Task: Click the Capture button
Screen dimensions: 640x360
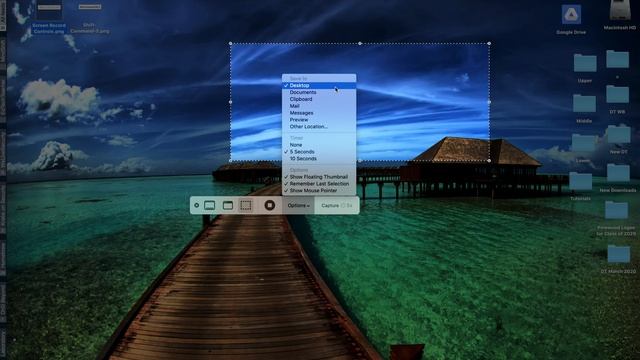Action: 337,205
